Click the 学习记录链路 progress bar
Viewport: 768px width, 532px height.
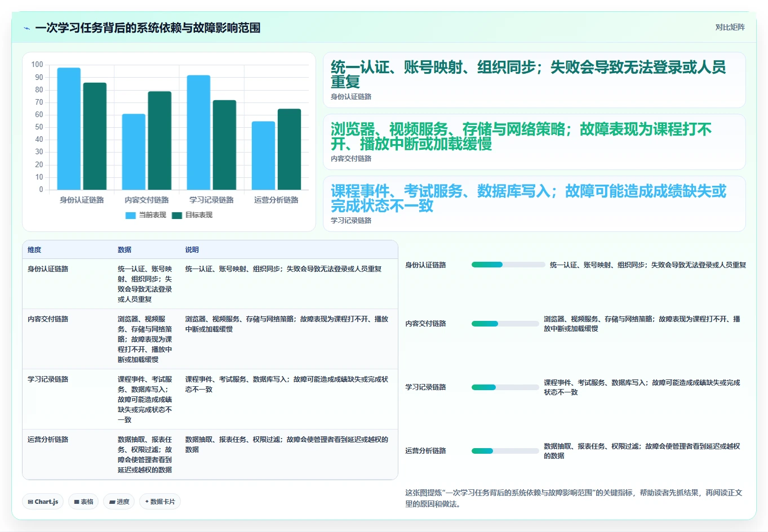pyautogui.click(x=505, y=387)
